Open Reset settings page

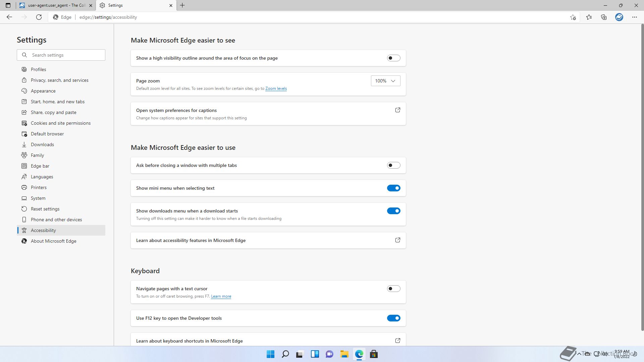coord(61,209)
